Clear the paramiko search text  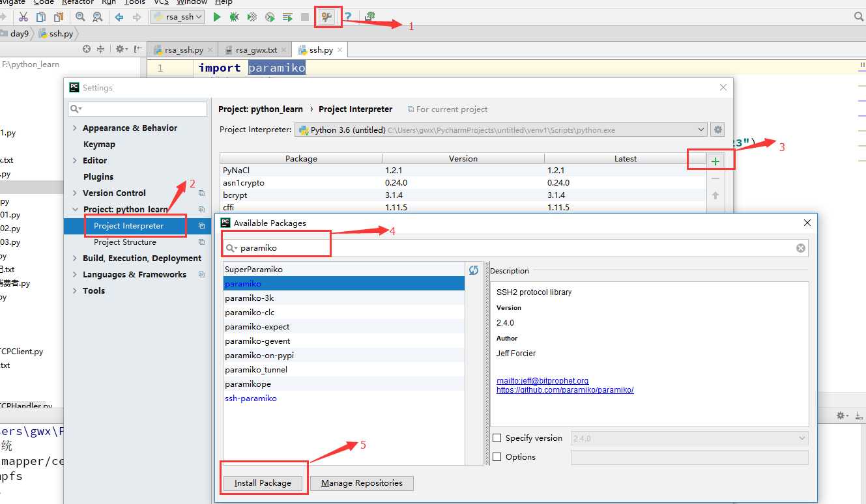tap(801, 248)
